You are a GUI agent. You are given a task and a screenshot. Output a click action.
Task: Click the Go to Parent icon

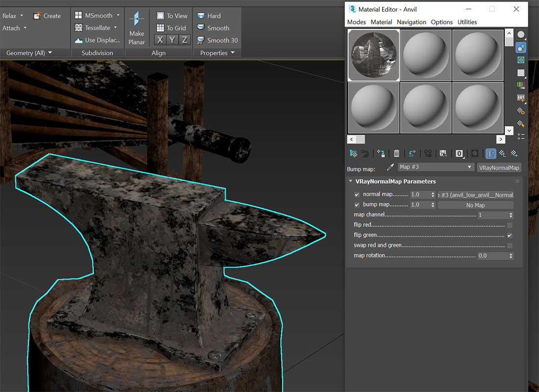tap(503, 153)
